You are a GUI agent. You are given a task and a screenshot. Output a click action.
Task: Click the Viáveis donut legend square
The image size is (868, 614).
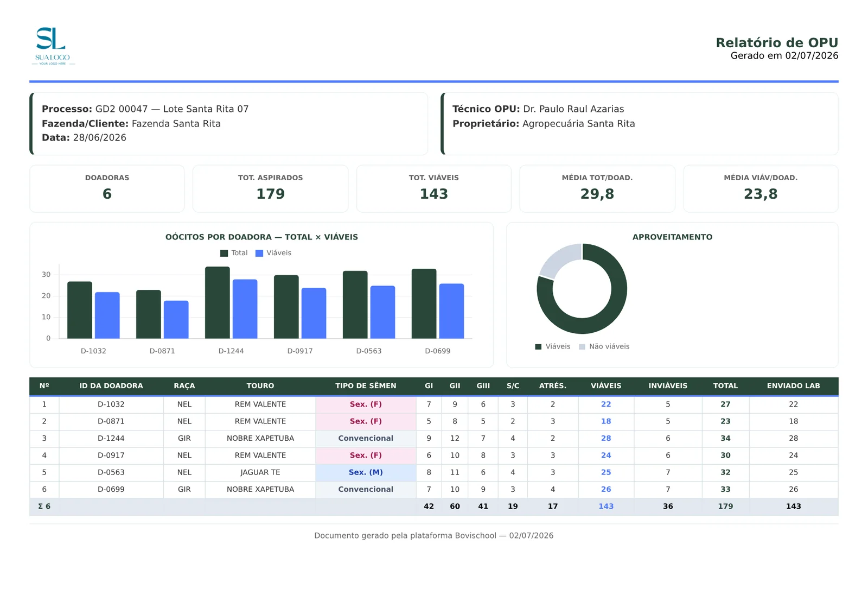538,347
